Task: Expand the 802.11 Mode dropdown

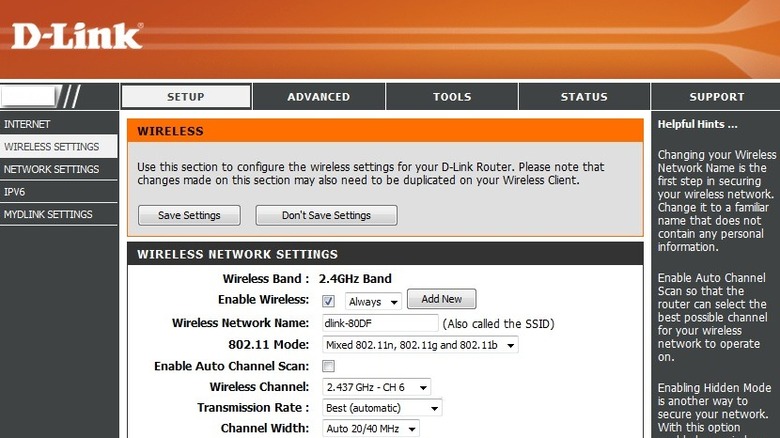Action: pyautogui.click(x=420, y=345)
